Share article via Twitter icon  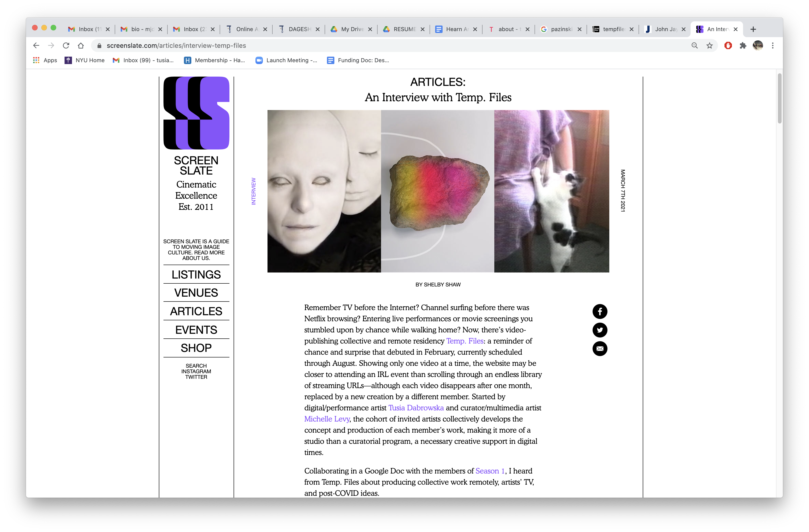600,330
